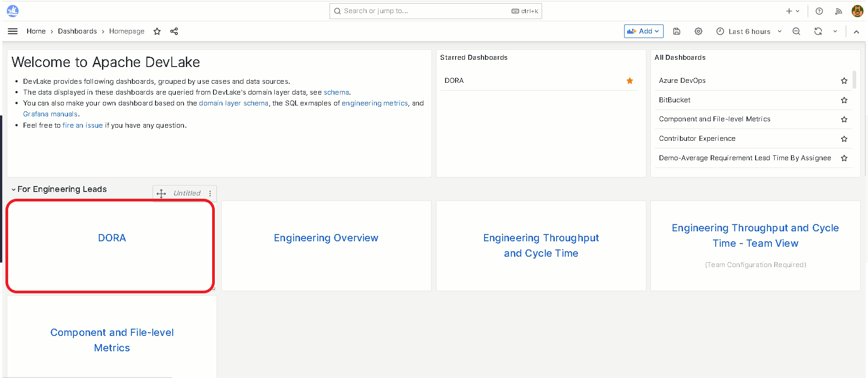Toggle the hamburger navigation menu
The height and width of the screenshot is (378, 868).
pos(13,31)
